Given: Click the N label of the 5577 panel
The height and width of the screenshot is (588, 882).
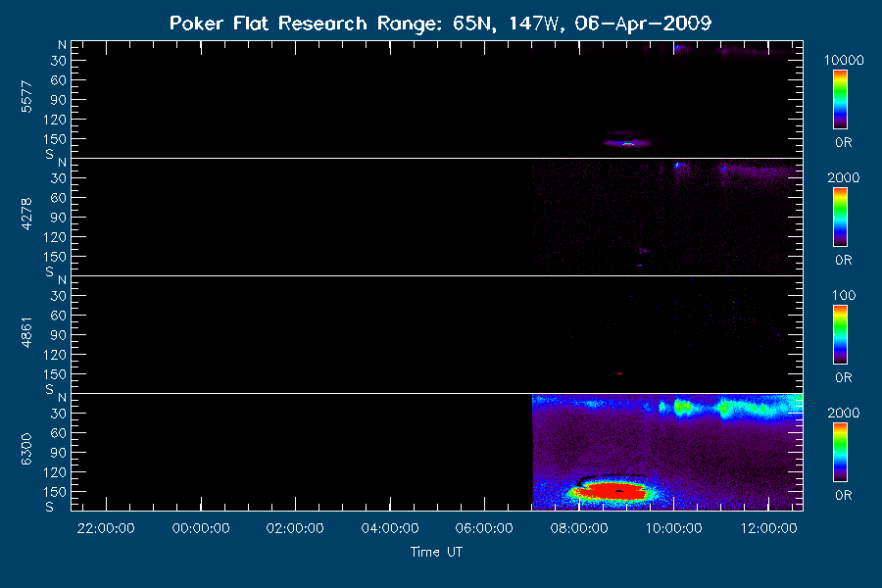Looking at the screenshot, I should (x=62, y=45).
